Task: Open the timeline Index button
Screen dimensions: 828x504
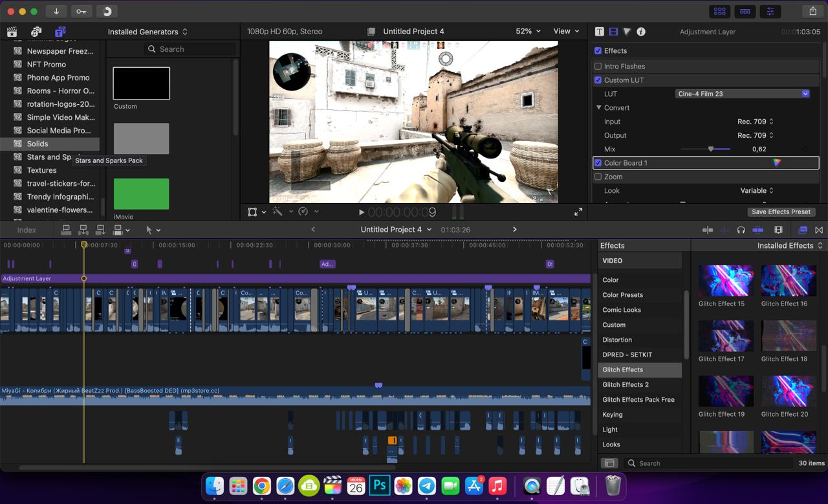Action: point(27,230)
